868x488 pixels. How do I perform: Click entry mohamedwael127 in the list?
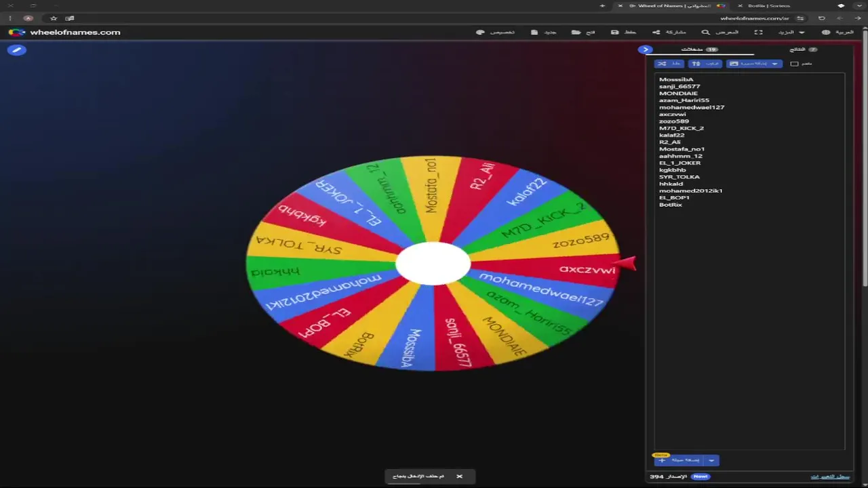click(x=692, y=107)
